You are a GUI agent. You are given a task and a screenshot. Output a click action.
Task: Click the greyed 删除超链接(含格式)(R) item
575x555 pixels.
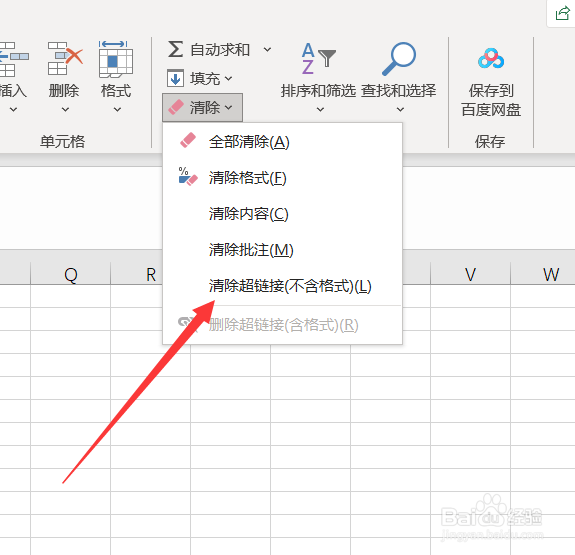[x=282, y=325]
